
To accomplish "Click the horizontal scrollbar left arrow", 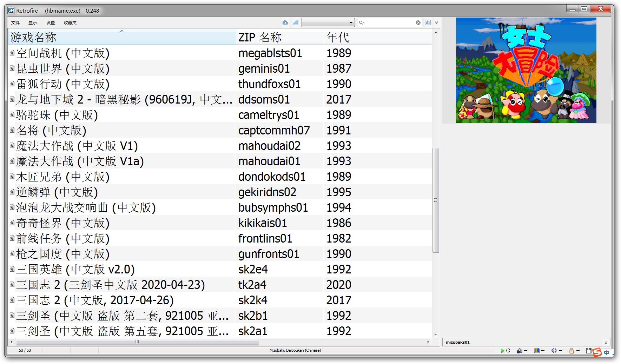I will pyautogui.click(x=12, y=342).
